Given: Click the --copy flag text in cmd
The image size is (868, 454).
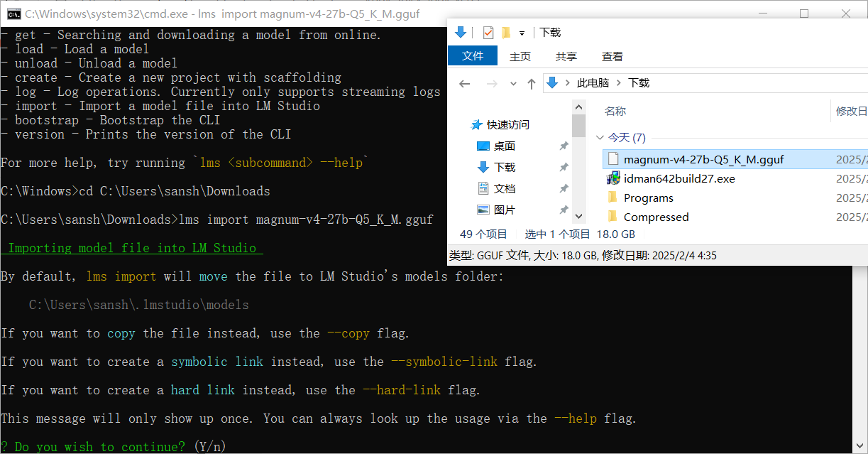Looking at the screenshot, I should [348, 333].
